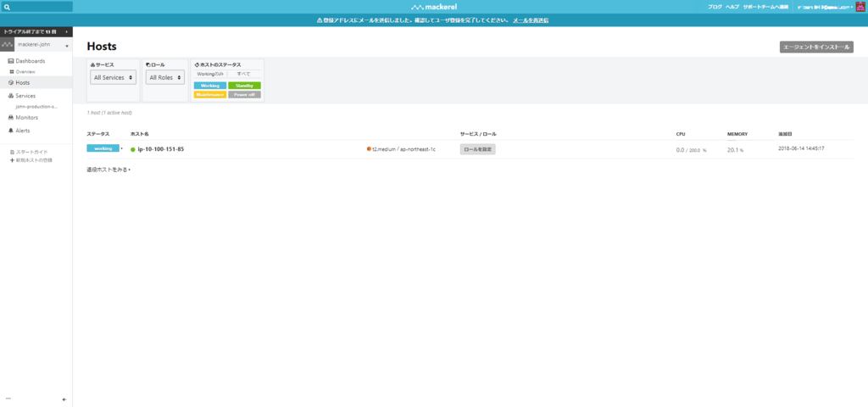Screen dimensions: 868x407
Task: Click the Dashboards sidebar icon
Action: click(10, 61)
